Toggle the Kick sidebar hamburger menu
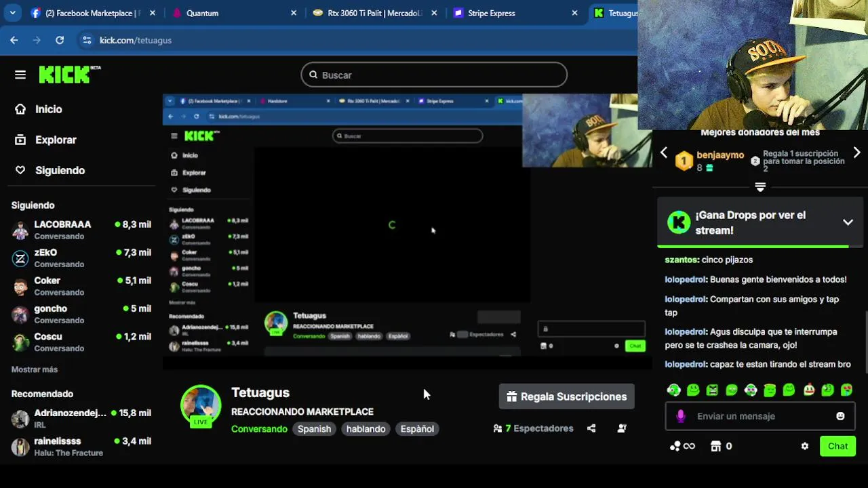Image resolution: width=868 pixels, height=488 pixels. [20, 75]
